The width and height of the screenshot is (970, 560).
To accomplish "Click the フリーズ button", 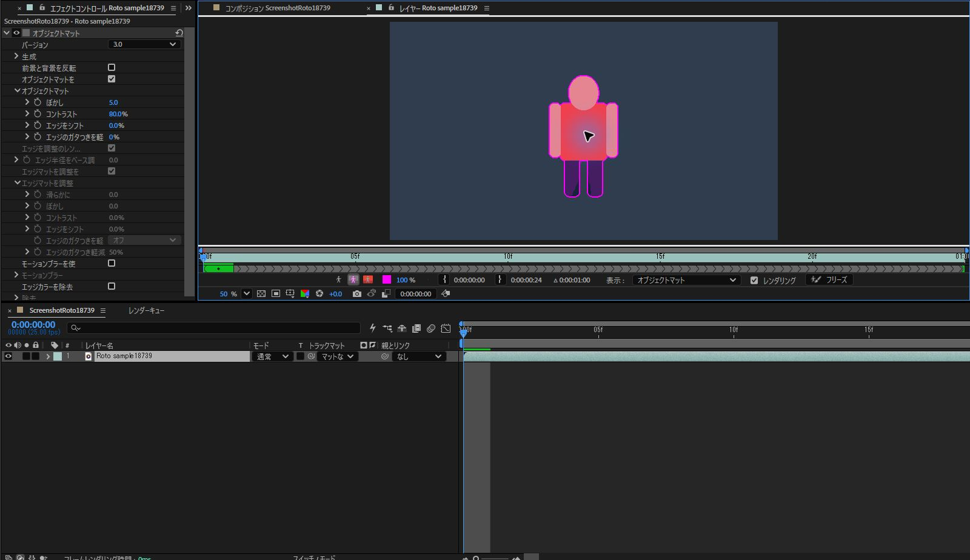I will pos(829,280).
